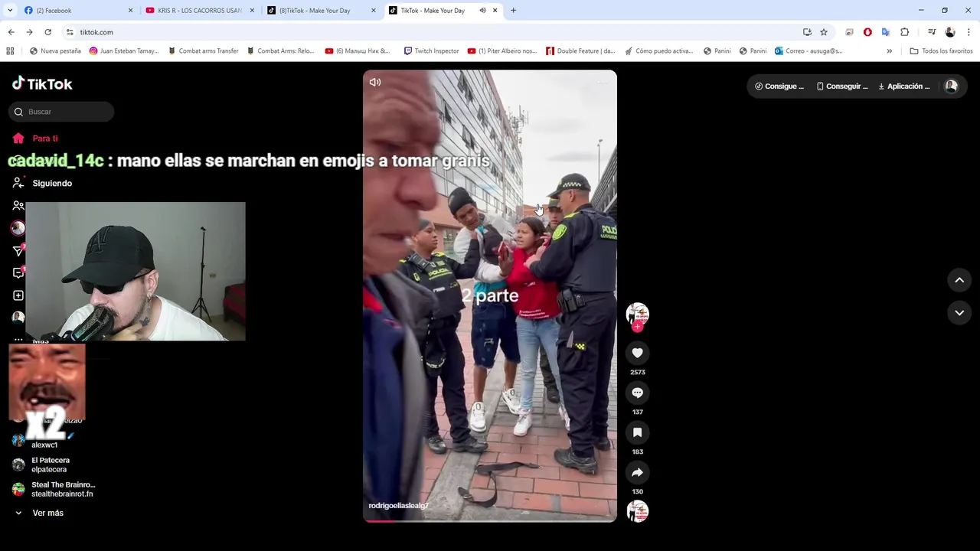The width and height of the screenshot is (980, 551).
Task: Open the sidebar activity inbox icon
Action: pyautogui.click(x=18, y=273)
